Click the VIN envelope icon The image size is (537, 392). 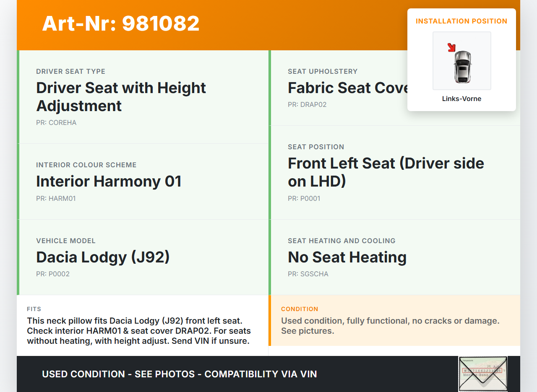tap(483, 373)
